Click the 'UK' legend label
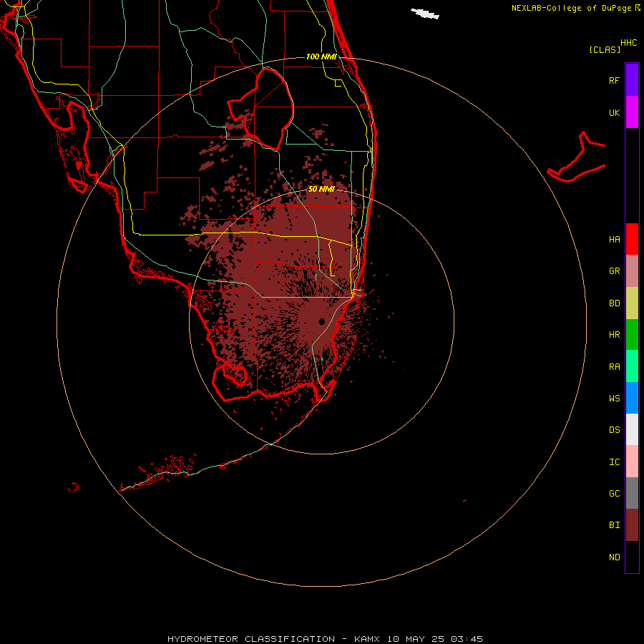The height and width of the screenshot is (644, 644). point(614,112)
